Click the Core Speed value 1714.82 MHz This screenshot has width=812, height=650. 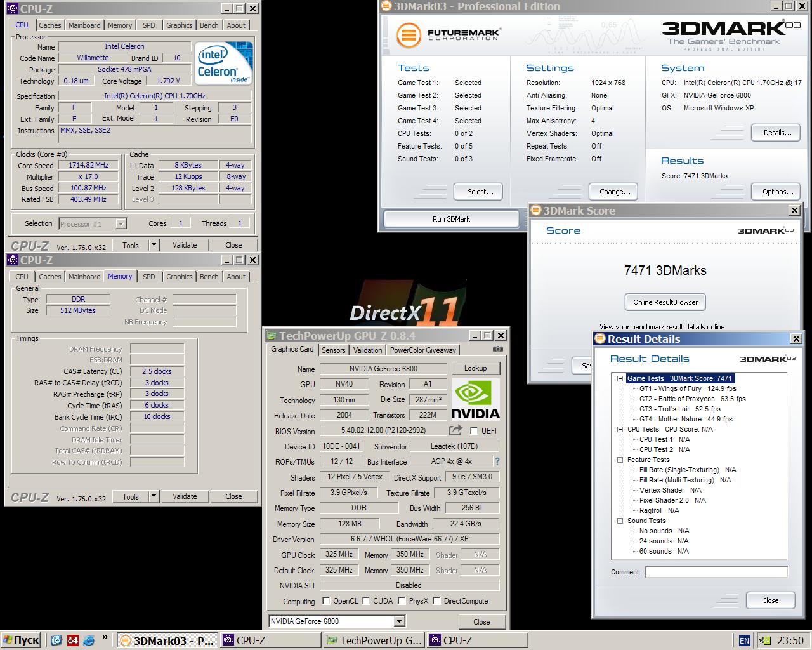coord(88,165)
